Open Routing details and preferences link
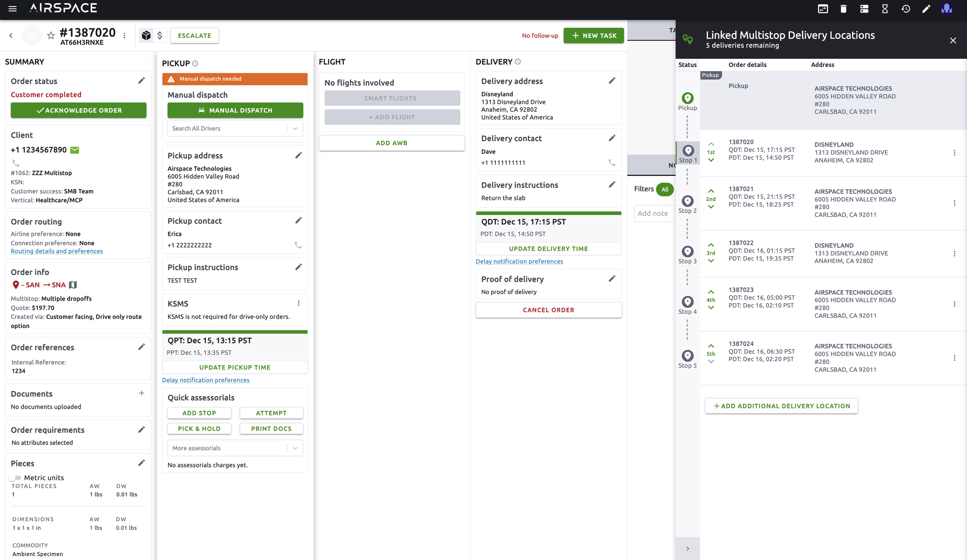 [57, 251]
